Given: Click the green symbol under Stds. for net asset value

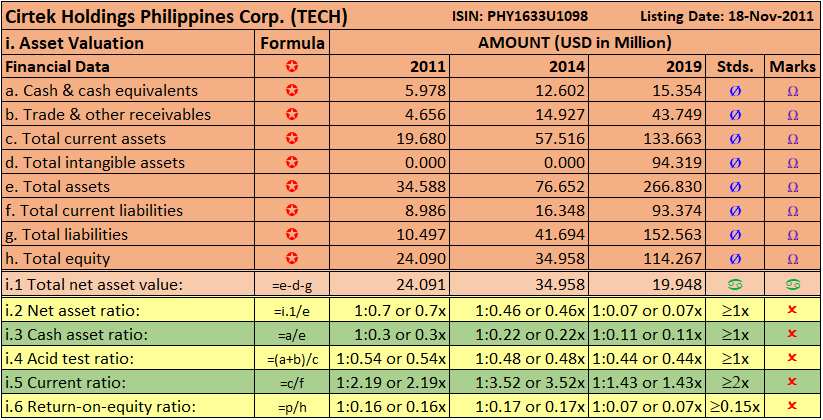Looking at the screenshot, I should pyautogui.click(x=735, y=285).
